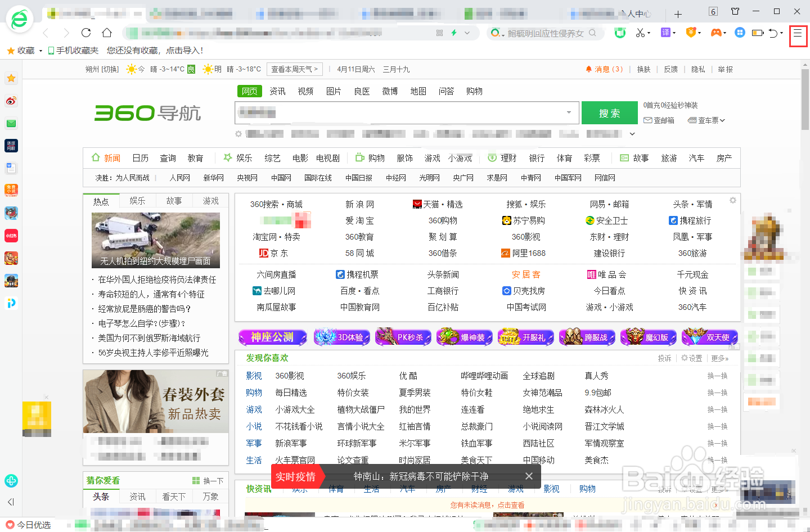810x532 pixels.
Task: Click the Back navigation arrow
Action: coord(46,33)
